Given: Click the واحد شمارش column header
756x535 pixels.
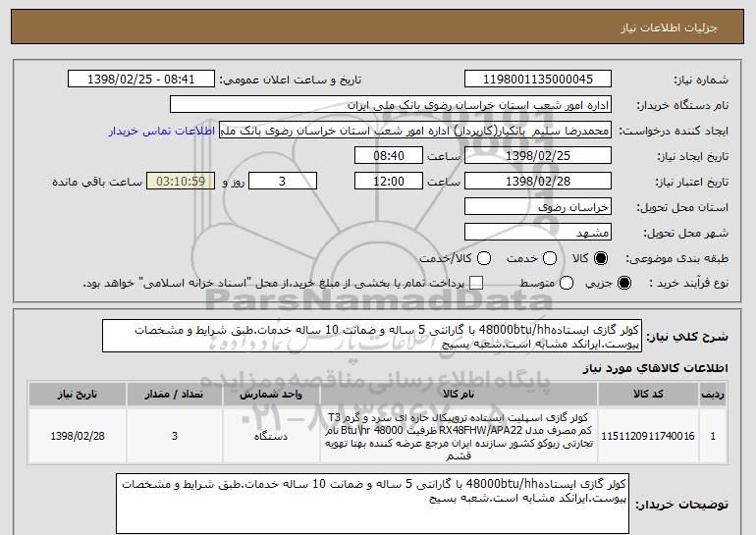Looking at the screenshot, I should click(x=271, y=395).
